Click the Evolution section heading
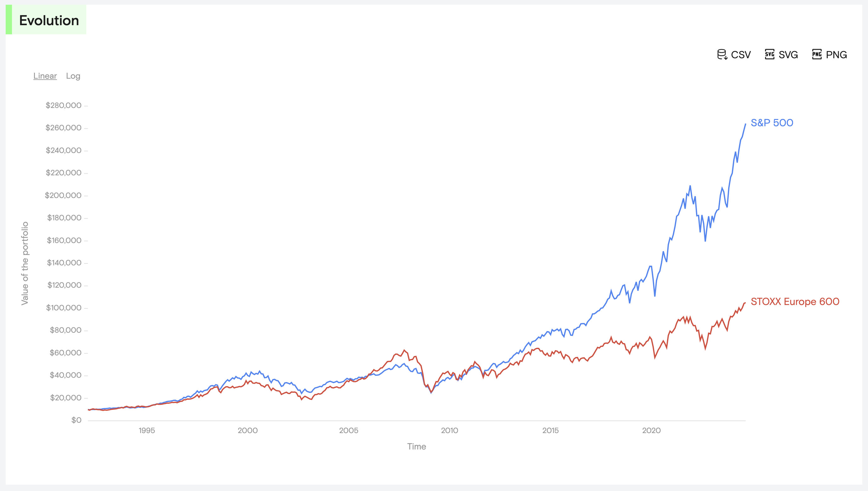The height and width of the screenshot is (491, 868). coord(49,20)
